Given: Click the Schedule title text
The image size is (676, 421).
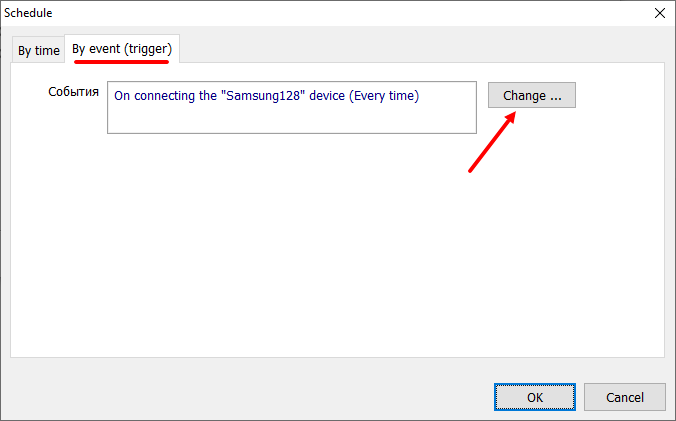Looking at the screenshot, I should 28,13.
